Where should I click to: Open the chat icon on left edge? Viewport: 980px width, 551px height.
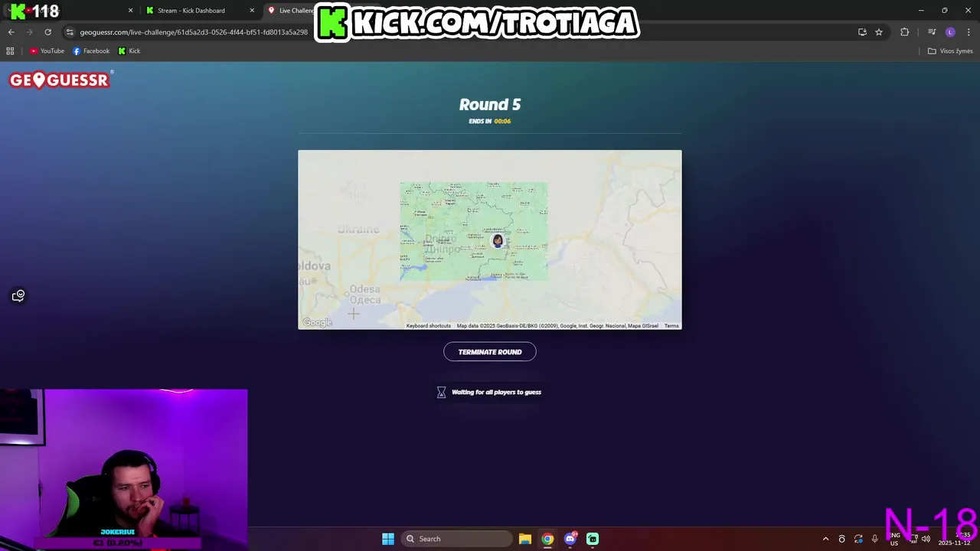18,295
